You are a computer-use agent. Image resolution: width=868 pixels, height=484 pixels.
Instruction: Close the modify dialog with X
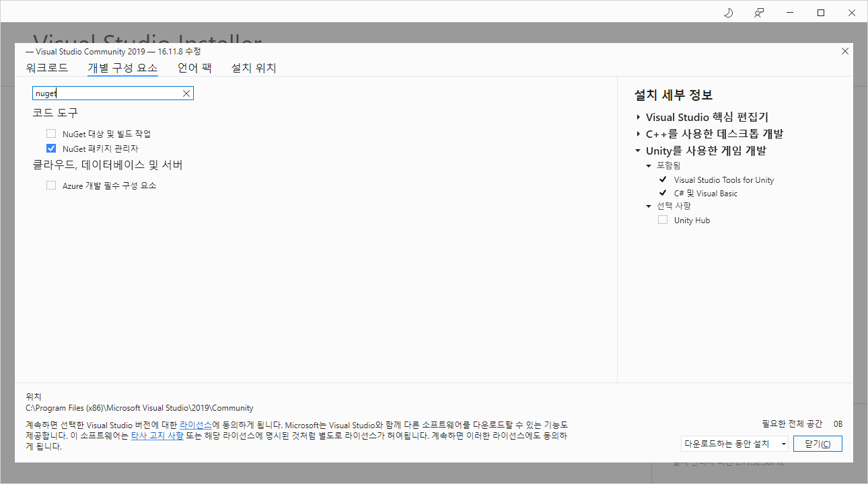[845, 51]
